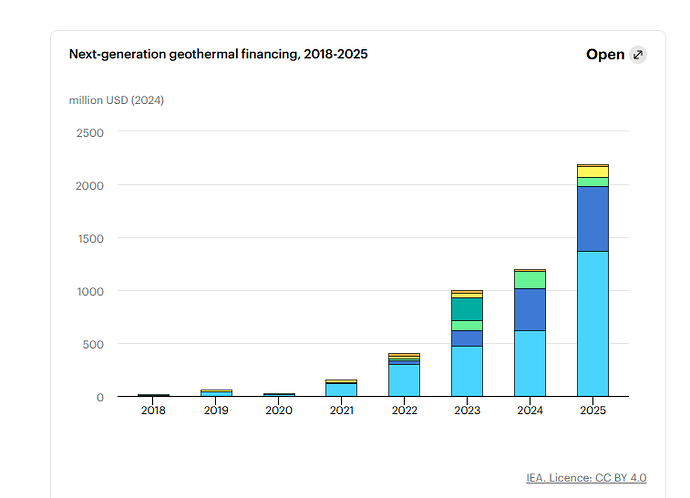Click the 2020 x-axis label

[x=279, y=410]
